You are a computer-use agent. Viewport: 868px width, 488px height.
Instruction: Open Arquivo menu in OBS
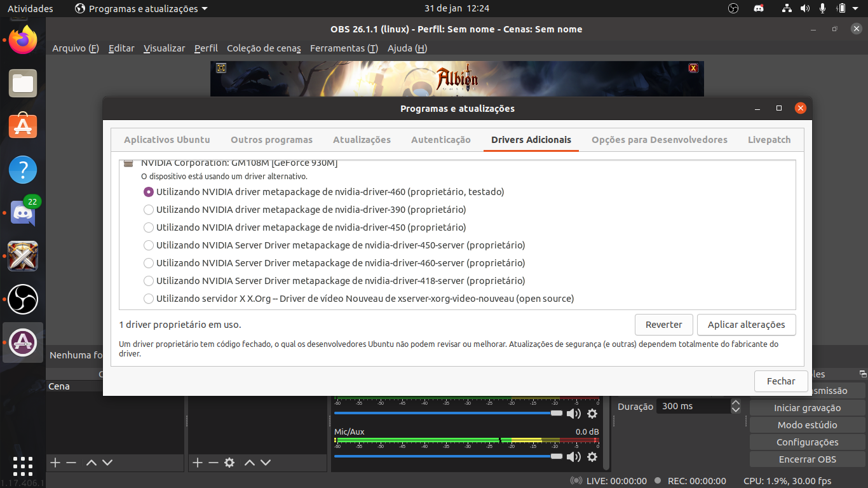[x=76, y=48]
